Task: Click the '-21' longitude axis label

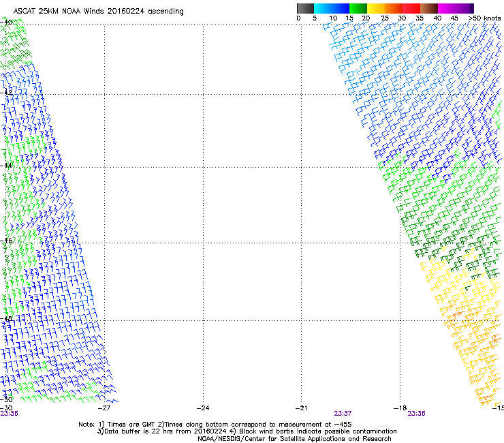Action: [x=301, y=408]
